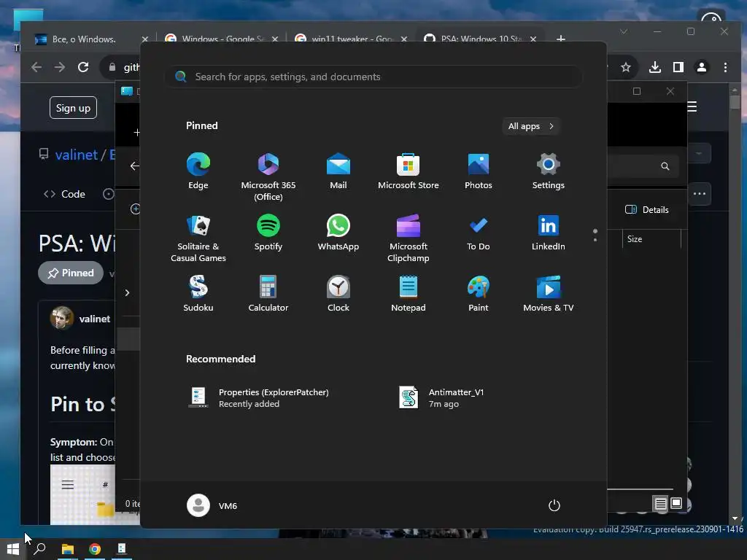Launch the Paint app

[x=479, y=294]
